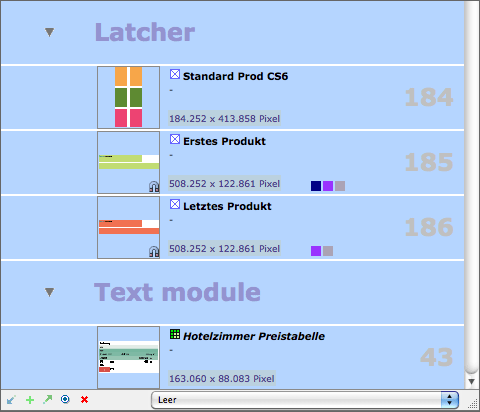Click dark blue swatch in Erstes Produkt row
The image size is (480, 412).
(316, 186)
